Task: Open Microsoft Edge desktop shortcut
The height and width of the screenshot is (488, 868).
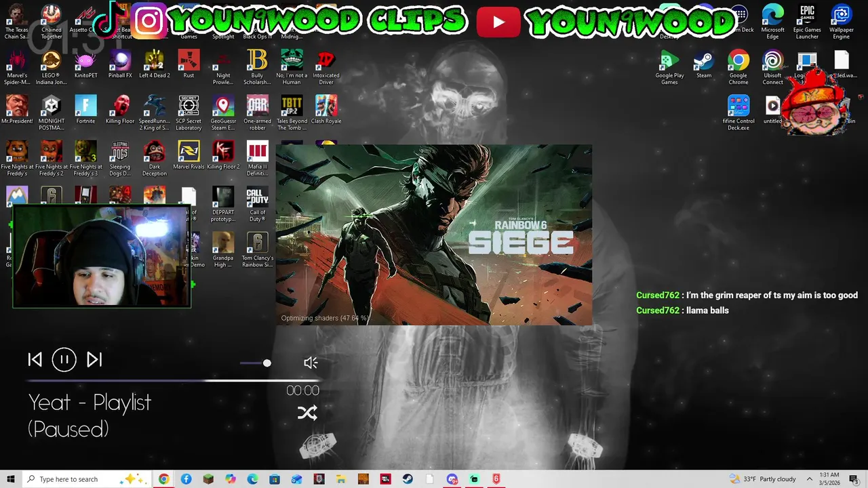Action: coord(772,22)
